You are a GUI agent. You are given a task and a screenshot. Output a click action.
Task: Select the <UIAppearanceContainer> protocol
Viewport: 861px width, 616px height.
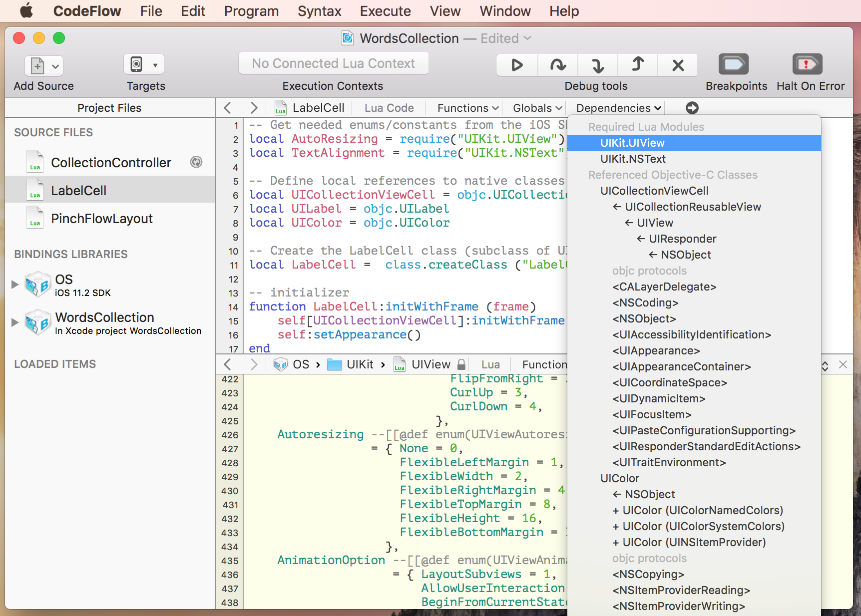pos(694,366)
